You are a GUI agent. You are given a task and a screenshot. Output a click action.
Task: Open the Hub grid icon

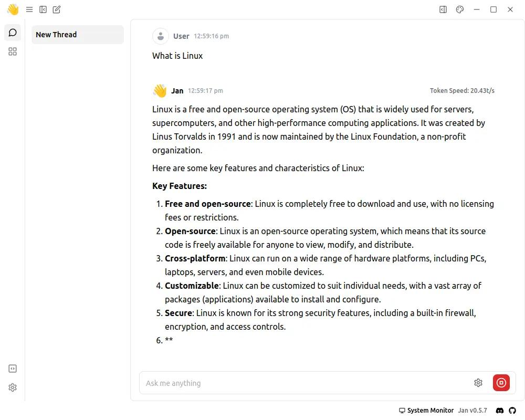(13, 51)
